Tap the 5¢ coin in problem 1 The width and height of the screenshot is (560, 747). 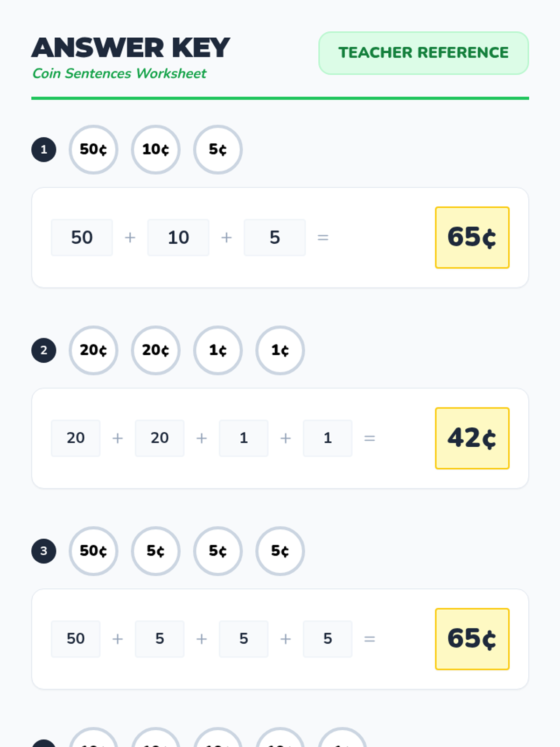point(218,149)
